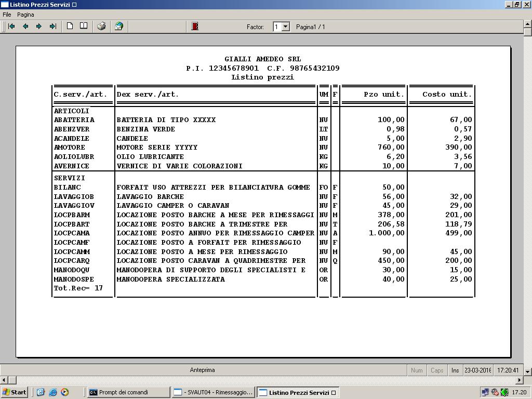Click the green tray icon beside the clock

[504, 393]
